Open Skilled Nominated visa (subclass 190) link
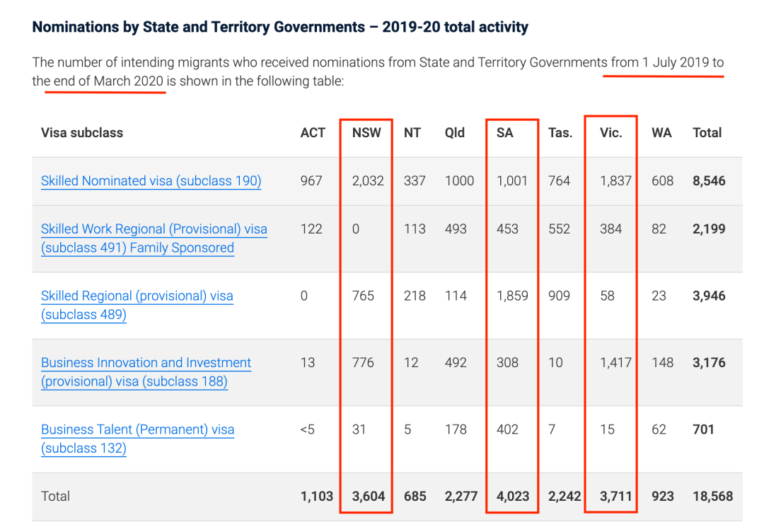Viewport: 764px width, 532px height. 151,180
